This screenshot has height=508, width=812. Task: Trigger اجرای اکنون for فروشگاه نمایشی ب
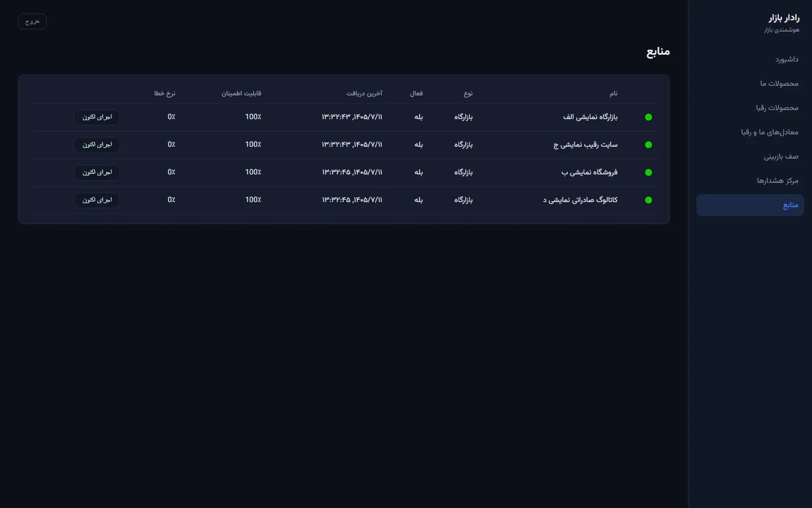tap(97, 172)
